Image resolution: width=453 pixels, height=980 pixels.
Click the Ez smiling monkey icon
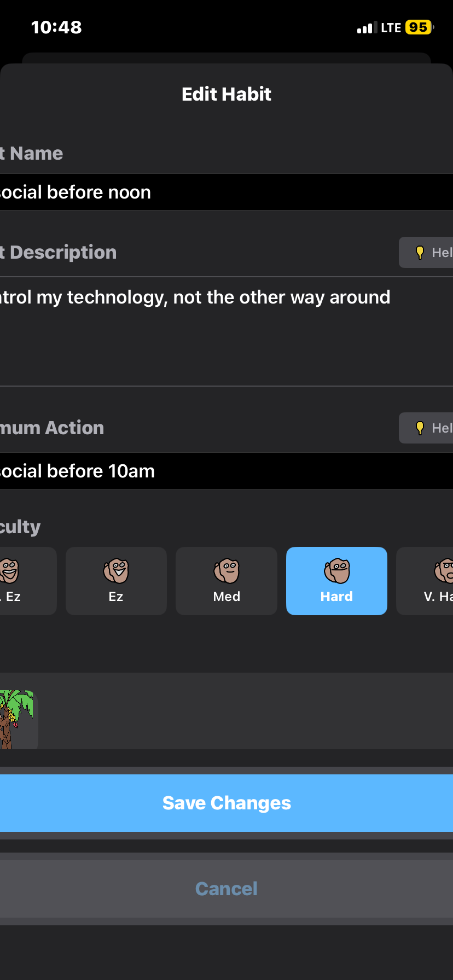click(x=116, y=571)
